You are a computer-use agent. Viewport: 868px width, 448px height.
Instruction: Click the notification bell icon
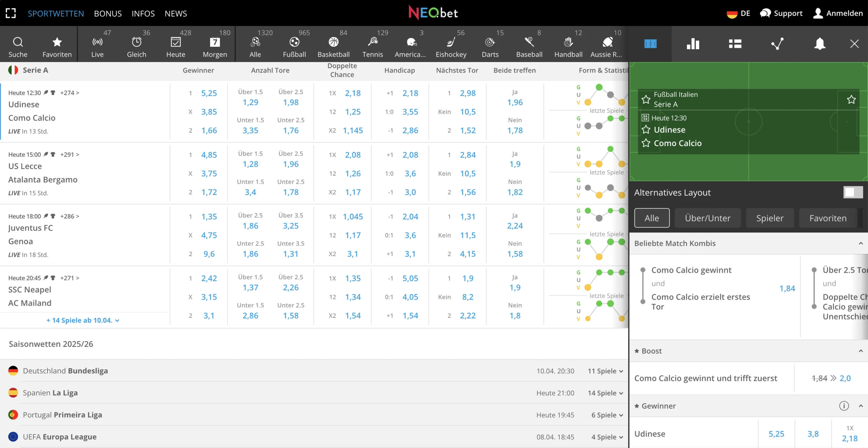pyautogui.click(x=820, y=44)
